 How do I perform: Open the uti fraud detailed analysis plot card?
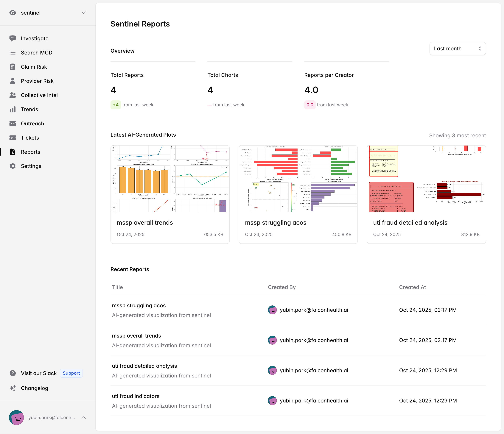click(426, 194)
